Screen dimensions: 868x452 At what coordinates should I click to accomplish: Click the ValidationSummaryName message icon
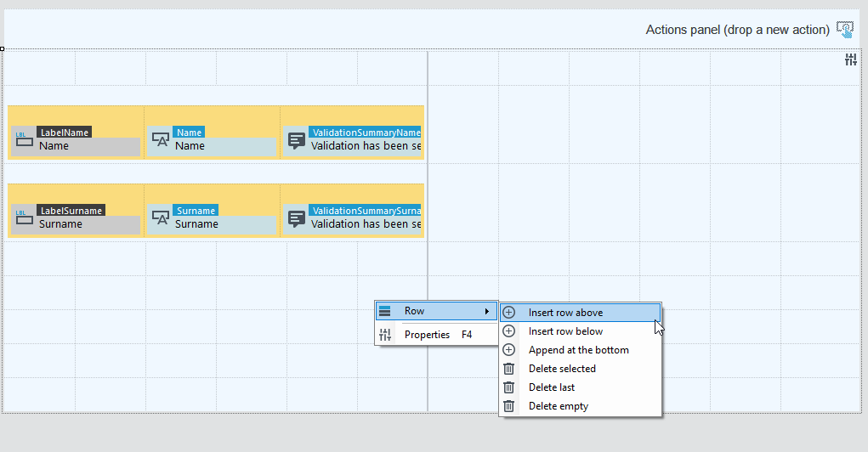[x=297, y=140]
